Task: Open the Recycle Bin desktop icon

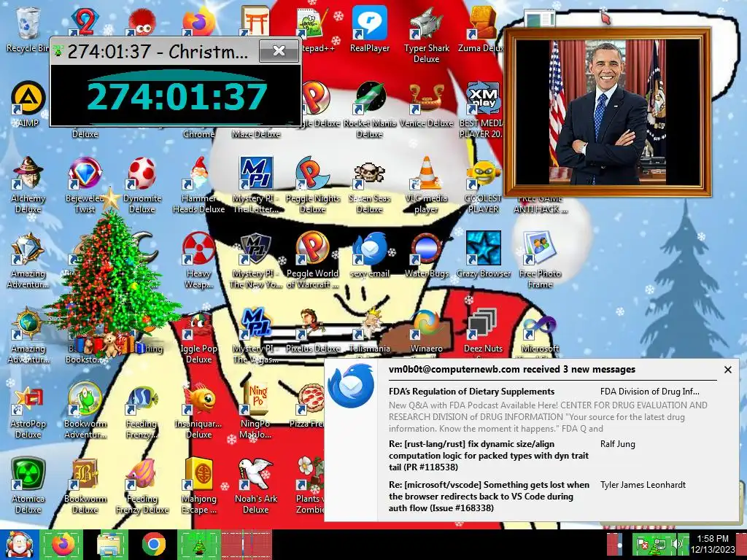Action: click(x=27, y=28)
